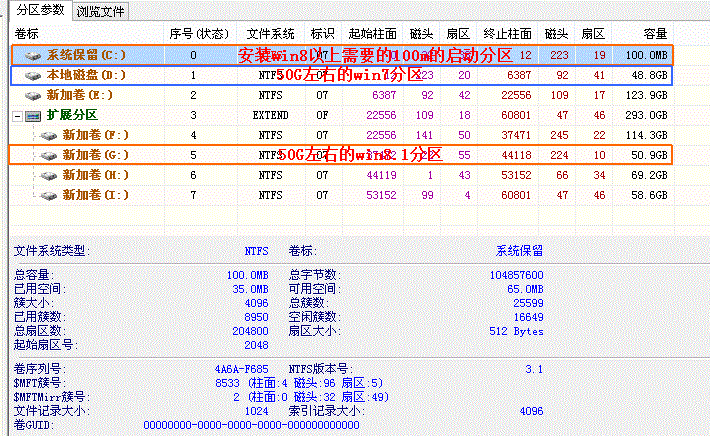Click the 扩展分区 extended partition icon
The height and width of the screenshot is (436, 710).
tap(35, 115)
